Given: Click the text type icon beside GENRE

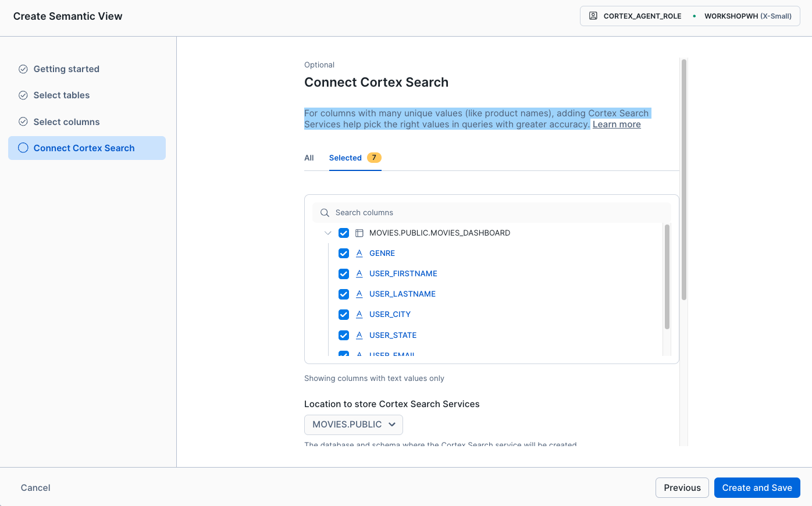Looking at the screenshot, I should click(x=359, y=254).
